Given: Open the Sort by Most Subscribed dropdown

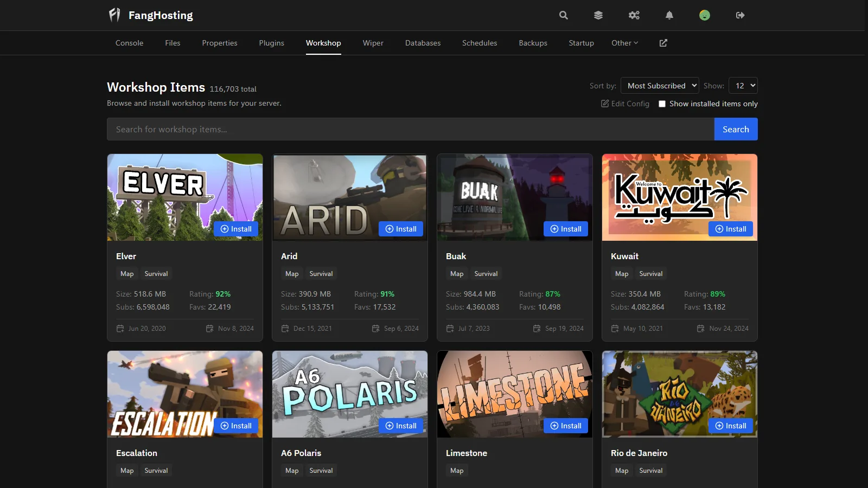Looking at the screenshot, I should click(660, 86).
